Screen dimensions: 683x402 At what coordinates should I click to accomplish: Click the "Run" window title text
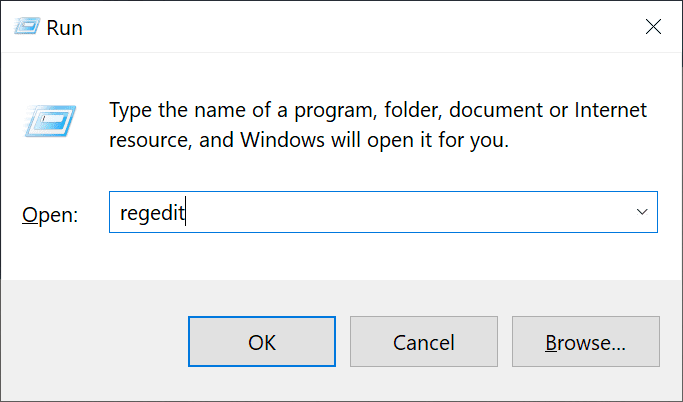point(64,27)
